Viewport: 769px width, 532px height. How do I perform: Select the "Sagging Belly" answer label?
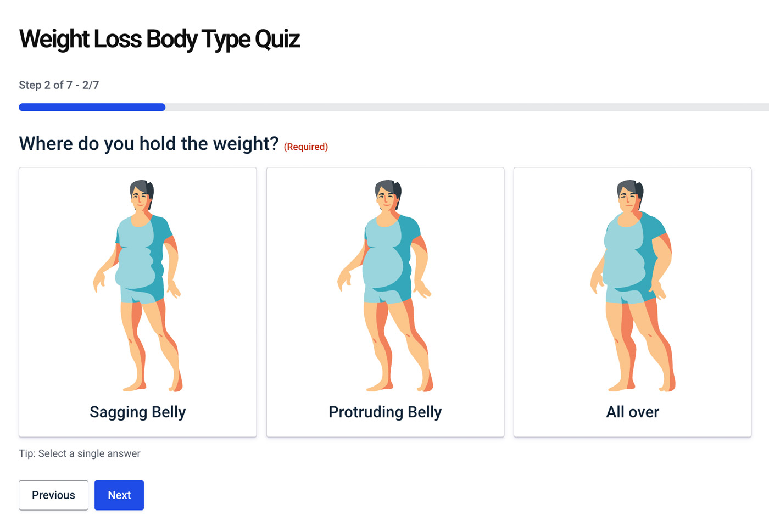pos(138,412)
